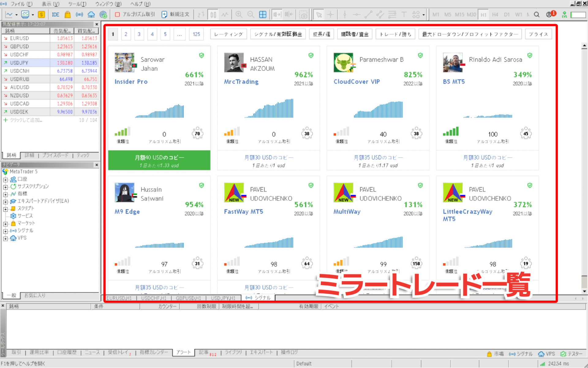588x368 pixels.
Task: Sort signals by プライス
Action: click(538, 34)
